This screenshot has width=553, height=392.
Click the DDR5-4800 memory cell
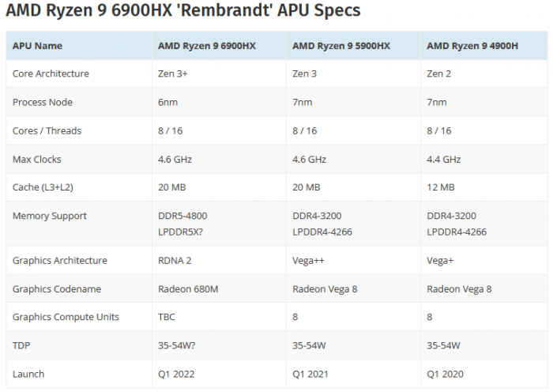pyautogui.click(x=182, y=216)
